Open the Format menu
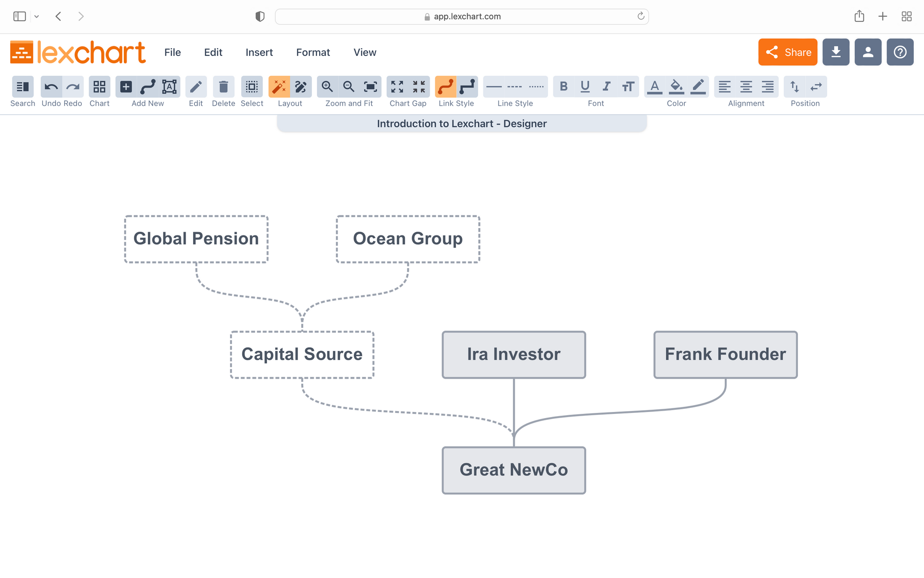Image resolution: width=924 pixels, height=578 pixels. coord(313,52)
